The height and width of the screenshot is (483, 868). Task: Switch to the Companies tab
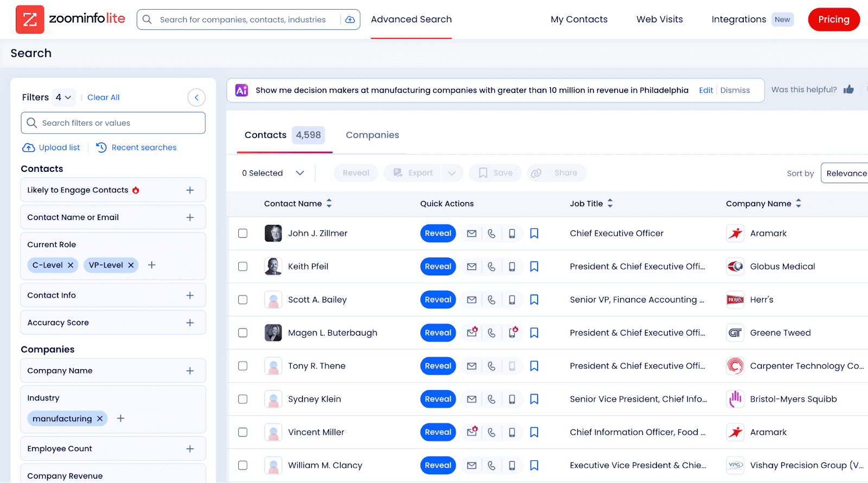(x=372, y=135)
